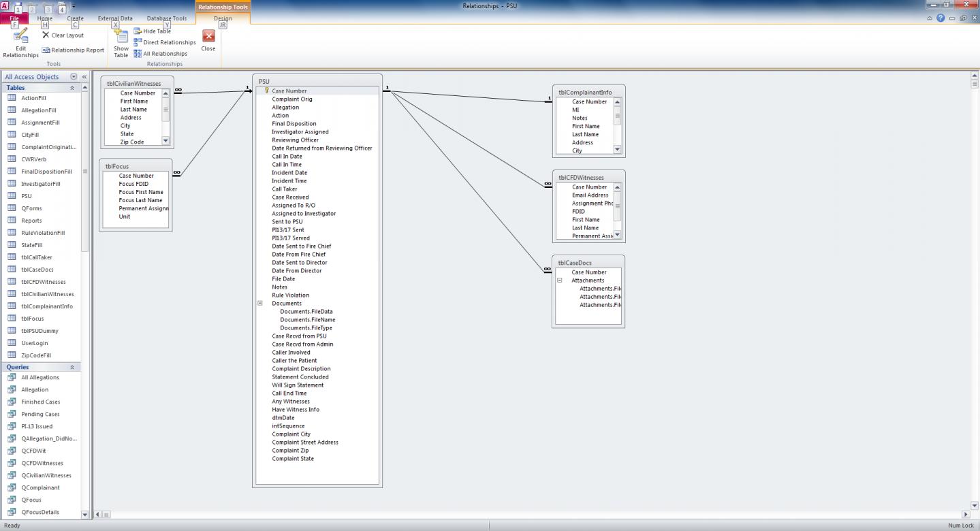Collapse Attachments field in tblCaseDocs
Viewport: 980px width, 531px height.
tap(560, 280)
